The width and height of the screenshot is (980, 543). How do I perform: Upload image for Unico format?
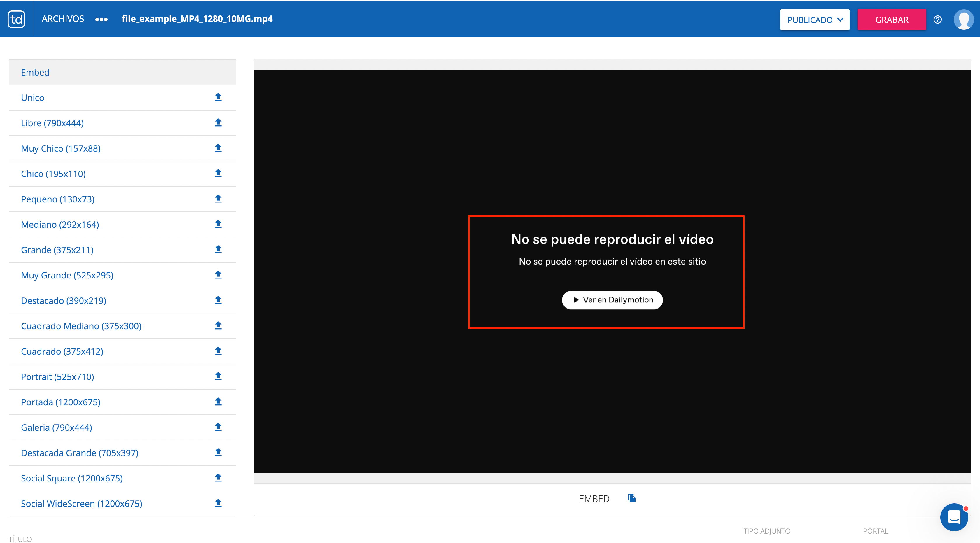pyautogui.click(x=218, y=97)
